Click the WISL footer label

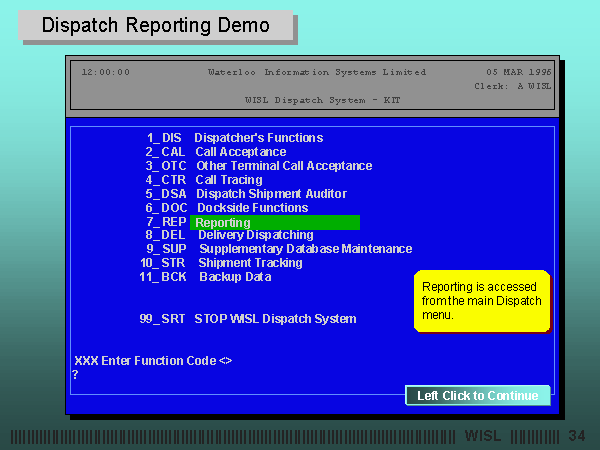tap(483, 436)
